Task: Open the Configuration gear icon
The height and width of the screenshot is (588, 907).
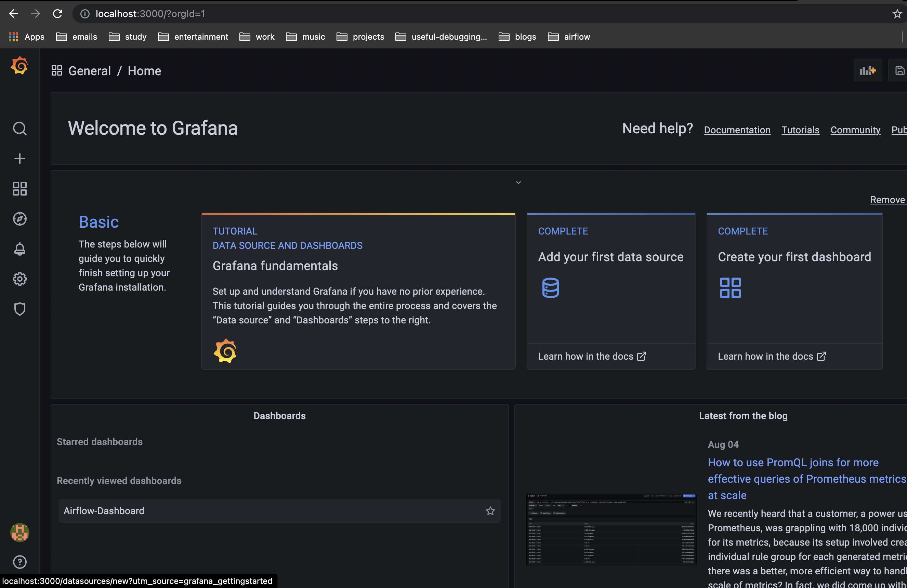Action: click(19, 279)
